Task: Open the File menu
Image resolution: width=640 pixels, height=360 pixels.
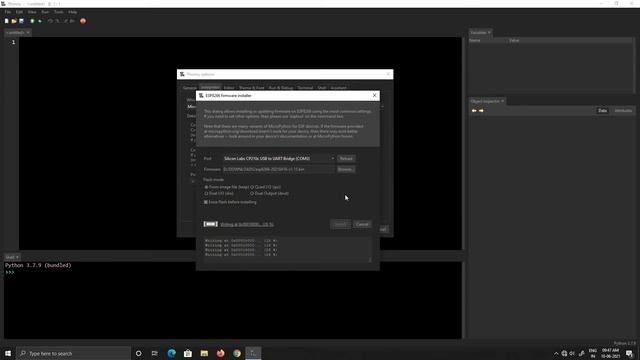Action: click(8, 12)
